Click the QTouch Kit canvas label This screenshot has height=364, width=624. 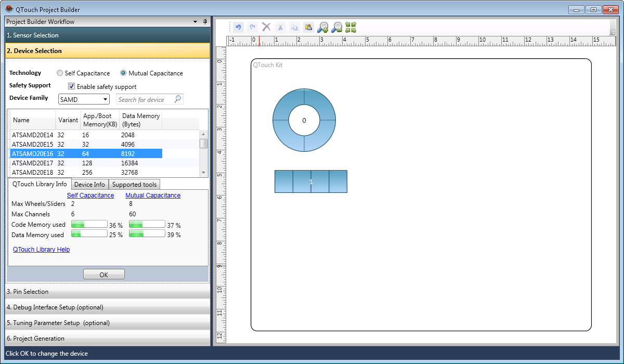click(268, 65)
